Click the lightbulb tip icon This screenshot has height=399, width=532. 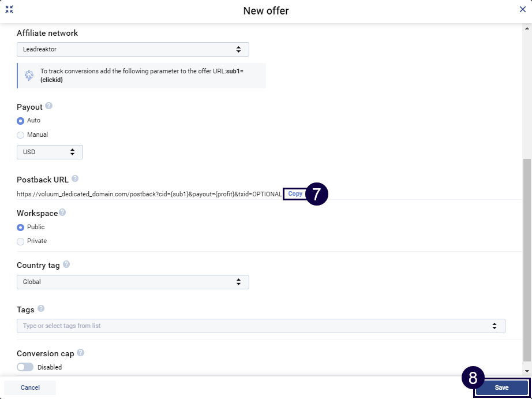(29, 76)
